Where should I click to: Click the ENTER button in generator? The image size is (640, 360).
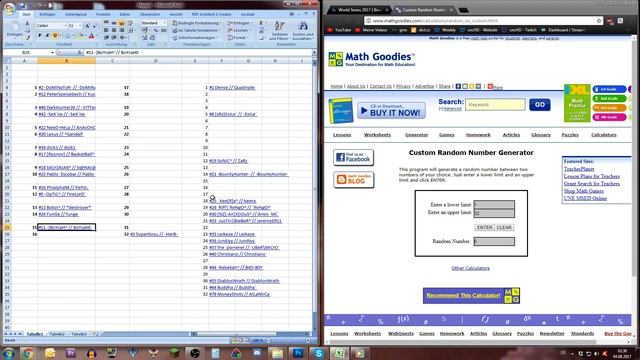pyautogui.click(x=484, y=227)
